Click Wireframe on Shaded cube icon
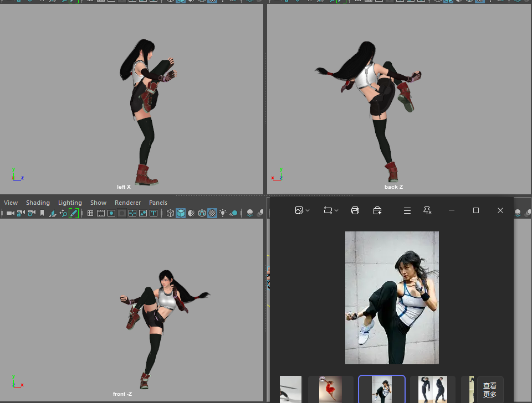Screen dimensions: 532x403 point(202,213)
